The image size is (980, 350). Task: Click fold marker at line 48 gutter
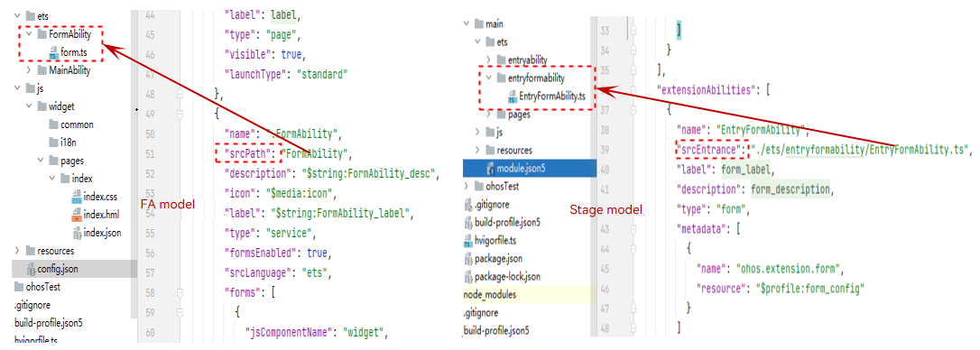point(180,94)
